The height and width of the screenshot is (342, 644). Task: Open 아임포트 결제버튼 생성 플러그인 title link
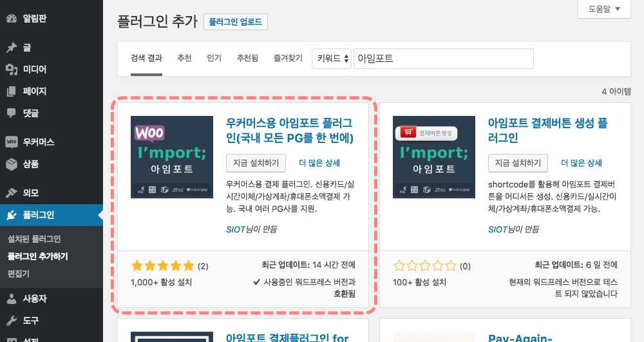coord(547,130)
